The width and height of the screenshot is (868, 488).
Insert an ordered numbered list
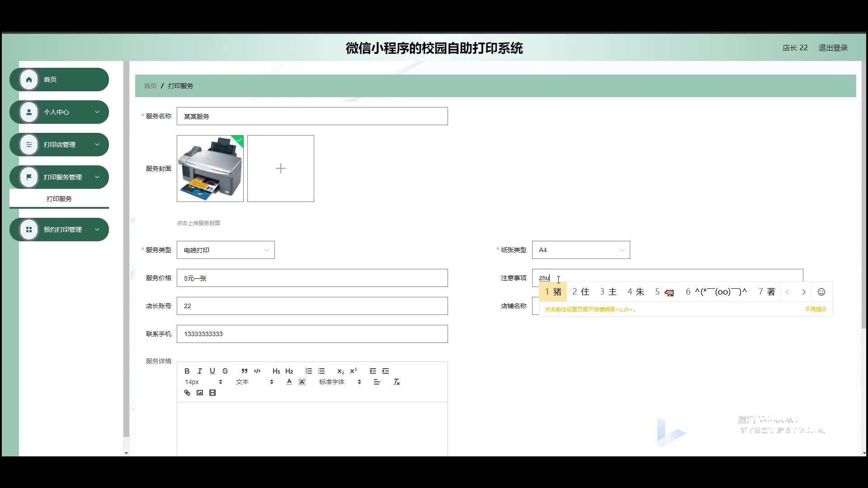click(x=309, y=371)
